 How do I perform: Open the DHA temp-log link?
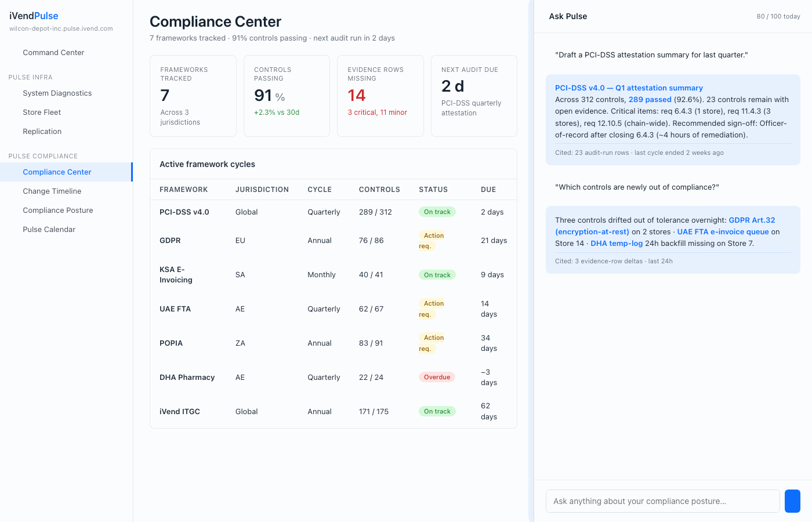point(617,243)
